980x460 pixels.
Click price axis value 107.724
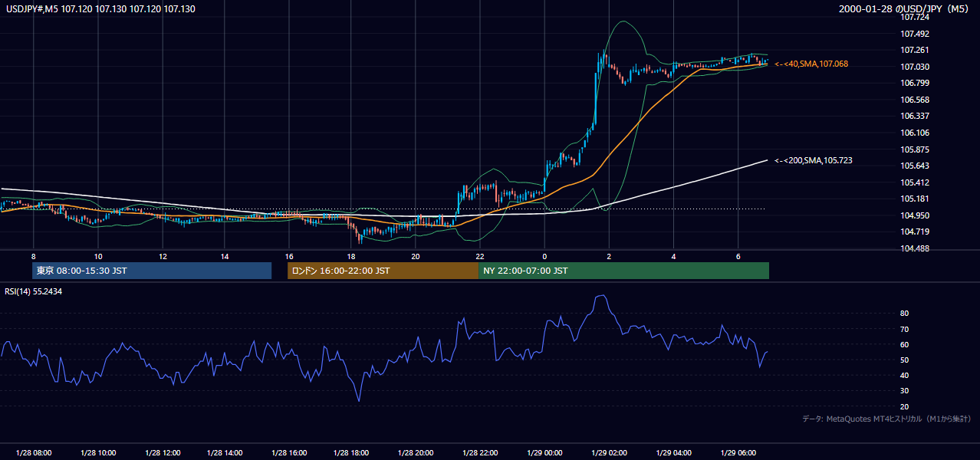click(x=915, y=17)
